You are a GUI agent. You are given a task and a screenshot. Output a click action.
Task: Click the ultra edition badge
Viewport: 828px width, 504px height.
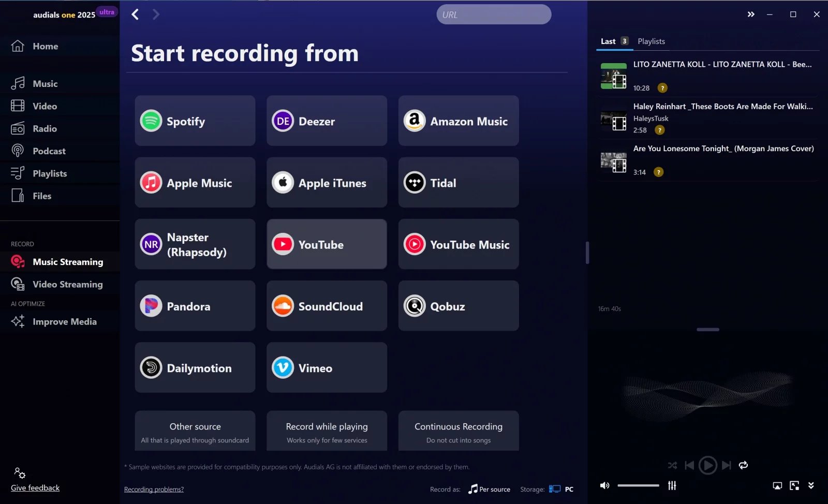[107, 12]
